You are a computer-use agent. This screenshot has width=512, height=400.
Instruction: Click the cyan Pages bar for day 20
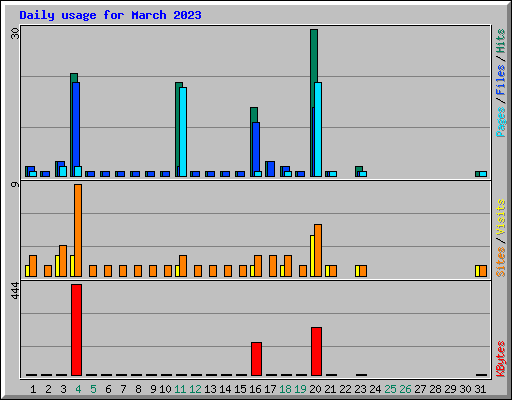pyautogui.click(x=318, y=129)
